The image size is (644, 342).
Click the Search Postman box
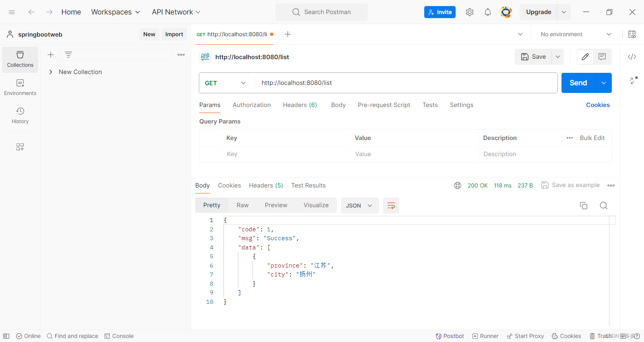[x=322, y=12]
